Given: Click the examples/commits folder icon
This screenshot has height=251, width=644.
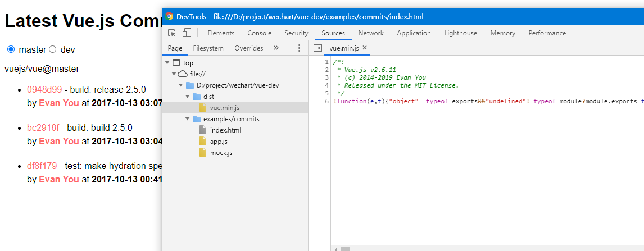Looking at the screenshot, I should pyautogui.click(x=196, y=119).
